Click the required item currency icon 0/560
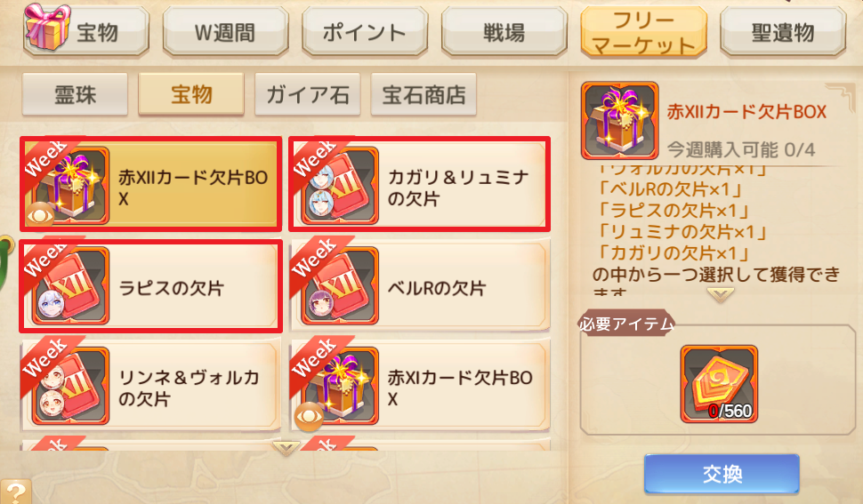The image size is (863, 504). [x=719, y=384]
